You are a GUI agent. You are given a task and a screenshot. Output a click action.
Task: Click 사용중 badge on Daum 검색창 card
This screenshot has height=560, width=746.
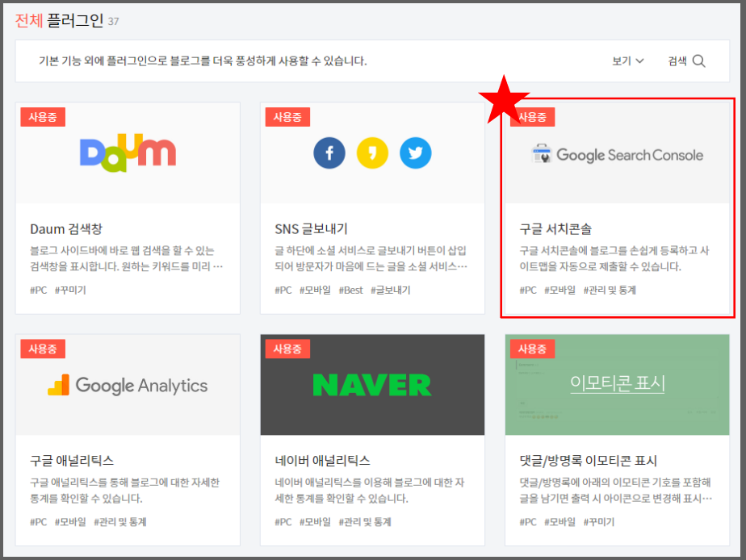click(43, 117)
